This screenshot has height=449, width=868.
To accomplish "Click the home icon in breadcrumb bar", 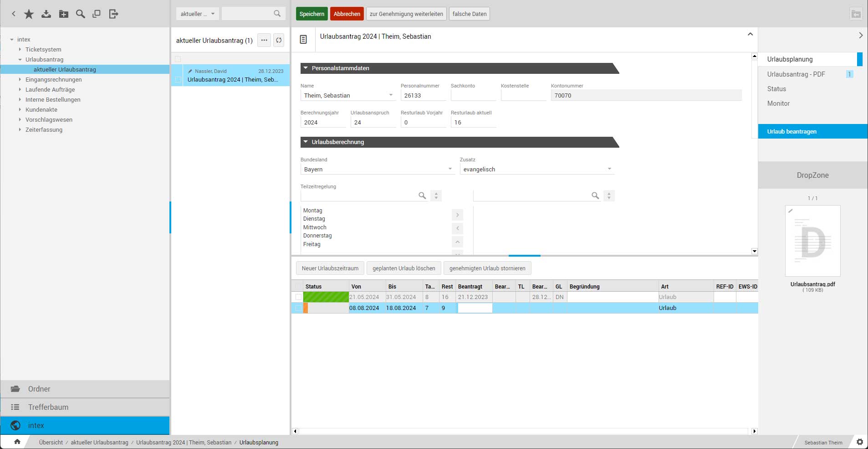I will [17, 442].
